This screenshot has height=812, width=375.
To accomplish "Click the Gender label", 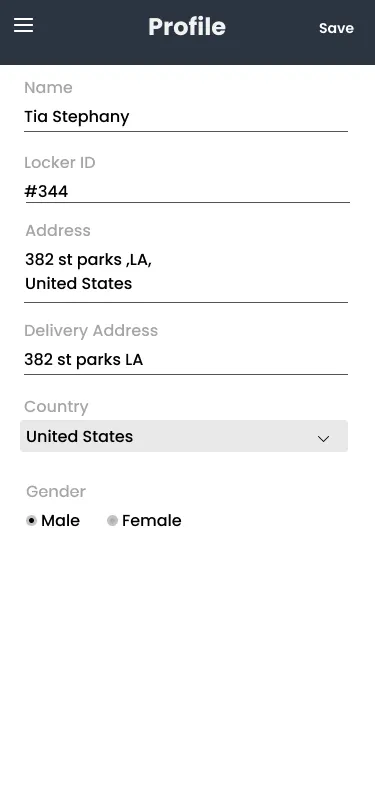I will click(x=56, y=491).
